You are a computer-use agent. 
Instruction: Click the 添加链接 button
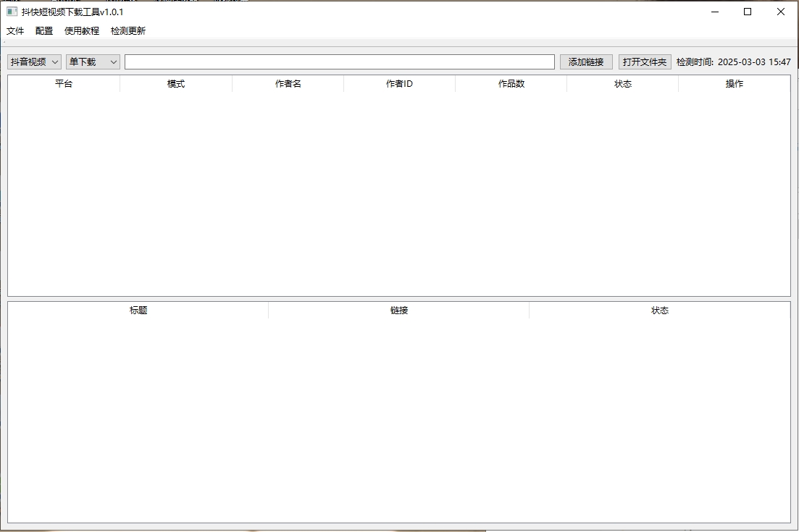pos(586,62)
